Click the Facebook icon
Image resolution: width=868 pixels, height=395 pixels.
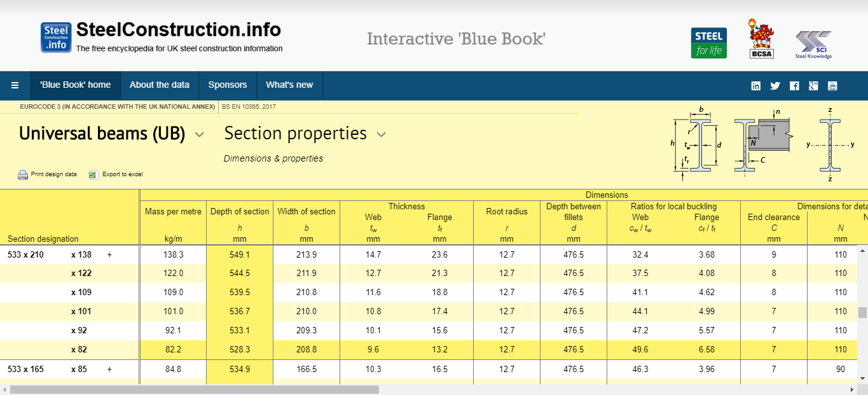pyautogui.click(x=794, y=86)
